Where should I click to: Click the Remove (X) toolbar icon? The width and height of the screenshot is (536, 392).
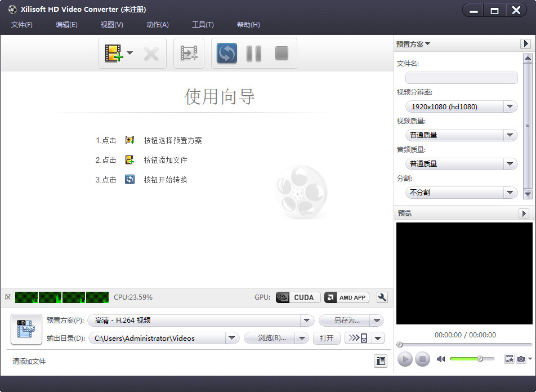(x=151, y=54)
